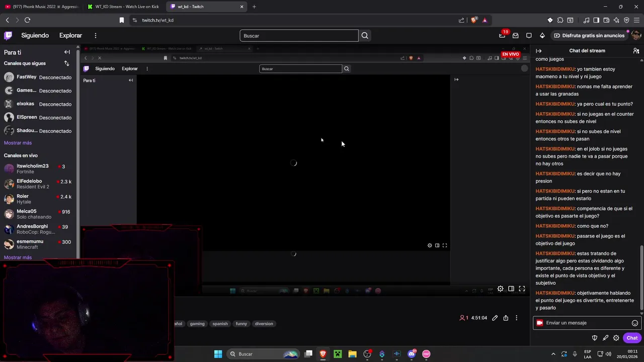Screen dimensions: 644x362
Task: Click the channel points icon in message box
Action: tap(540, 323)
